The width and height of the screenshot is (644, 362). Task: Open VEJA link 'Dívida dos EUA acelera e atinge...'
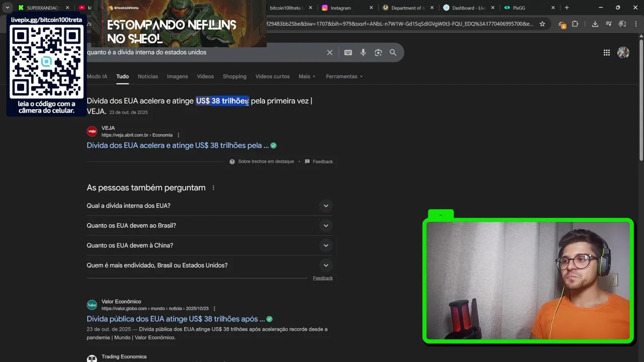point(178,145)
